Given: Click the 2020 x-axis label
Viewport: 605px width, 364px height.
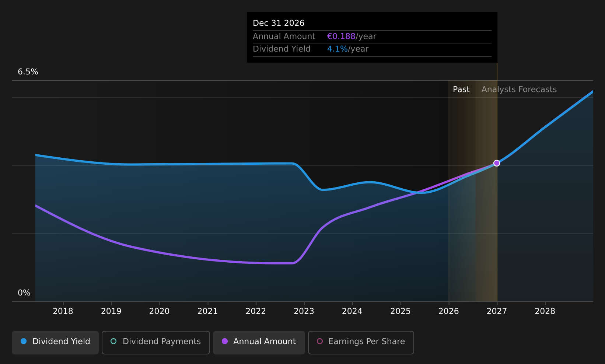Looking at the screenshot, I should 160,311.
